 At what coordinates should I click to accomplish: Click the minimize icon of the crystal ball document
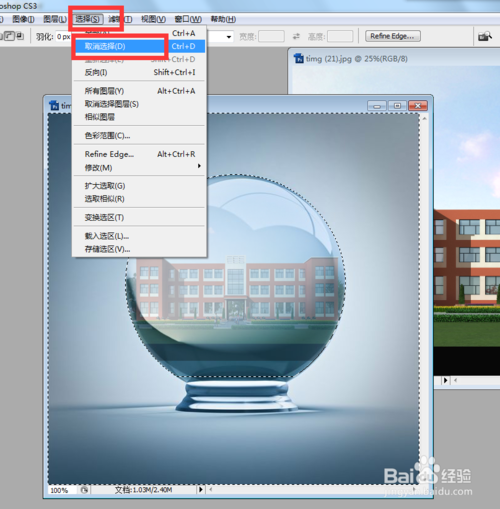click(377, 106)
